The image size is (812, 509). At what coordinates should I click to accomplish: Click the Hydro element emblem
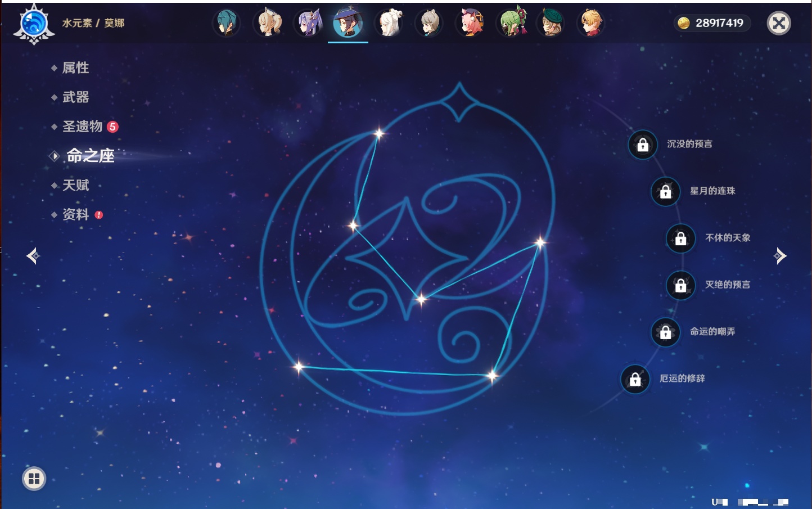[34, 24]
